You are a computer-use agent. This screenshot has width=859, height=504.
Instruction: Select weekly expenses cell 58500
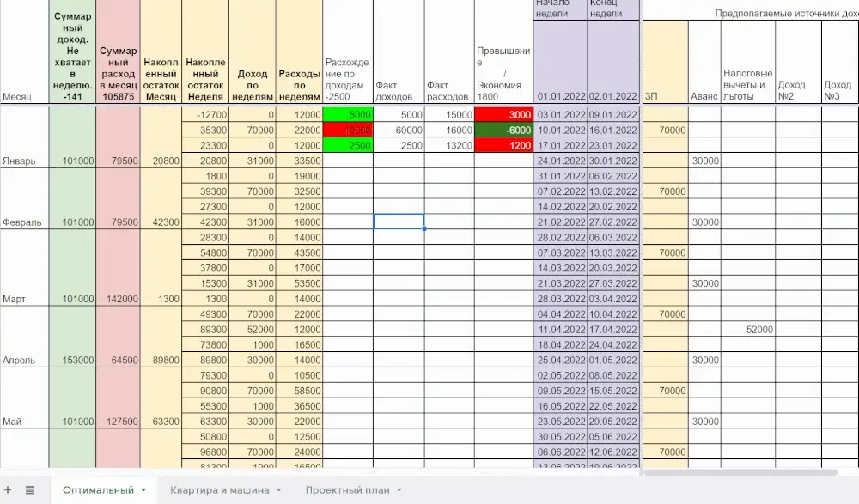(x=299, y=391)
